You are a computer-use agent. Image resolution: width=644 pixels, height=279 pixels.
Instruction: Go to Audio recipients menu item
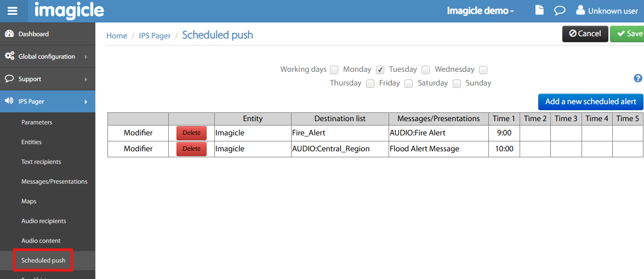point(44,221)
